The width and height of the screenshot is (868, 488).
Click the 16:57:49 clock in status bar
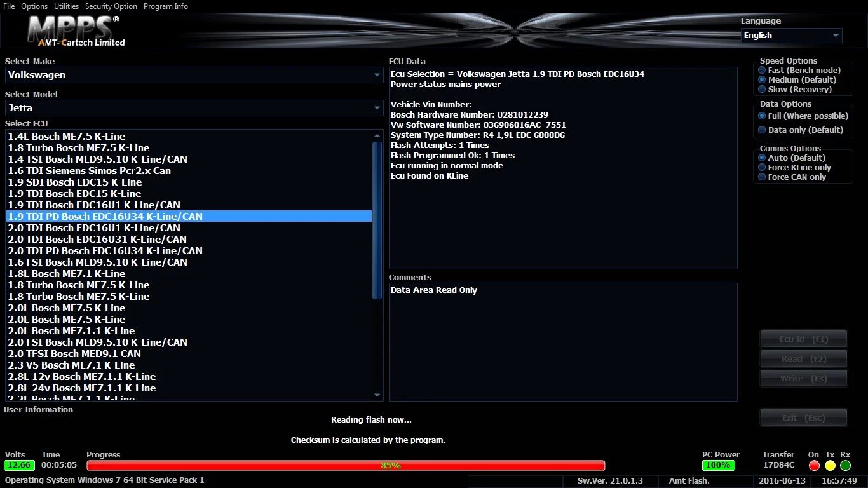pyautogui.click(x=839, y=481)
